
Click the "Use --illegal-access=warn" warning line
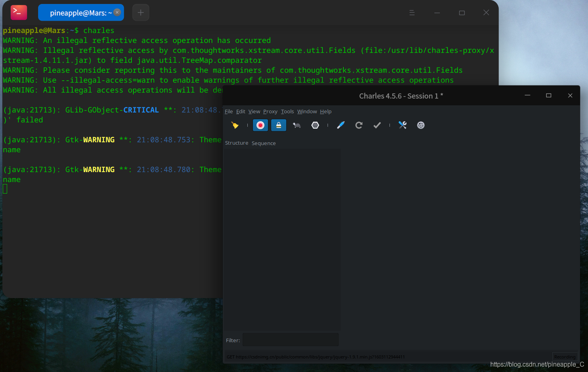coord(228,80)
